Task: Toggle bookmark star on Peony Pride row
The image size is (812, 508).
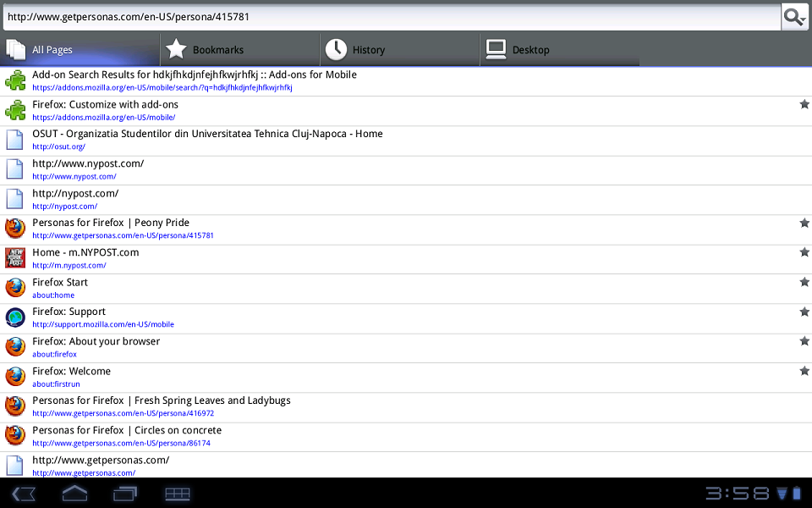Action: pos(804,223)
